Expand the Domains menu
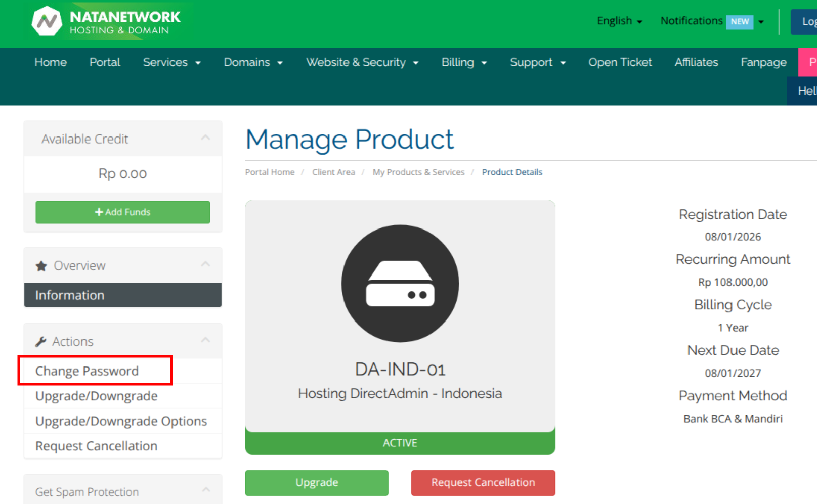Viewport: 817px width, 504px height. pos(253,62)
